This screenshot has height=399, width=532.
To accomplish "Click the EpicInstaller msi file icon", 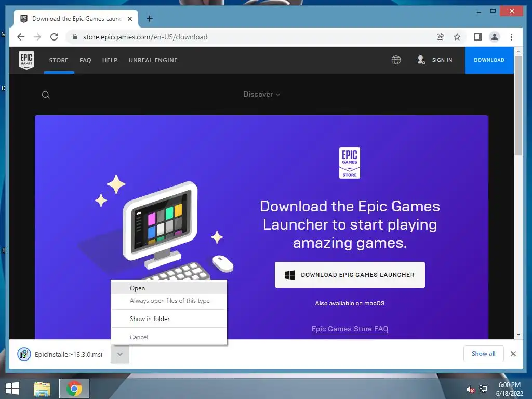I will pyautogui.click(x=24, y=354).
